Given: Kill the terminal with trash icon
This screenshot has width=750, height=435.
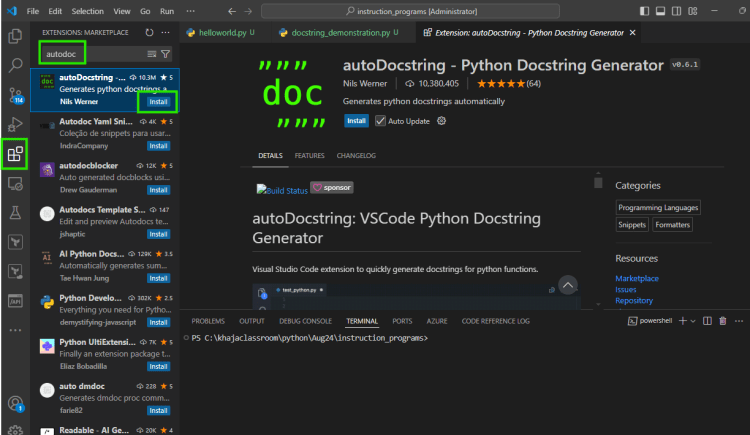Looking at the screenshot, I should pos(723,321).
